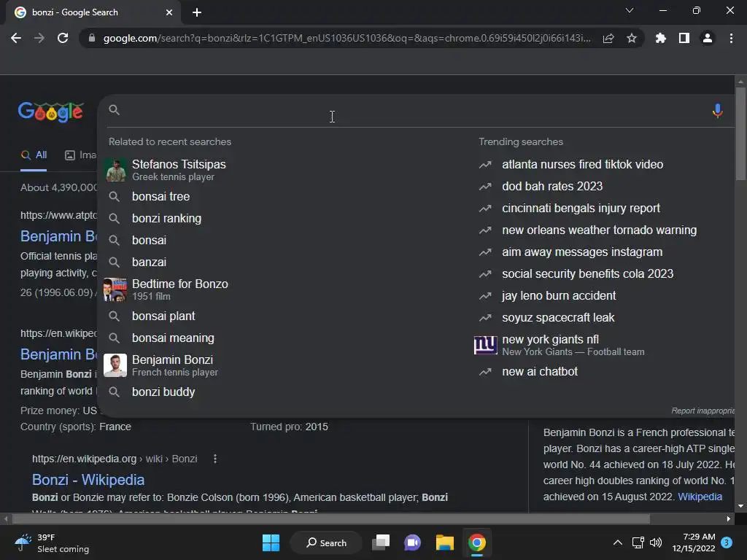Toggle the Chrome side panel
The height and width of the screenshot is (560, 747).
(684, 38)
